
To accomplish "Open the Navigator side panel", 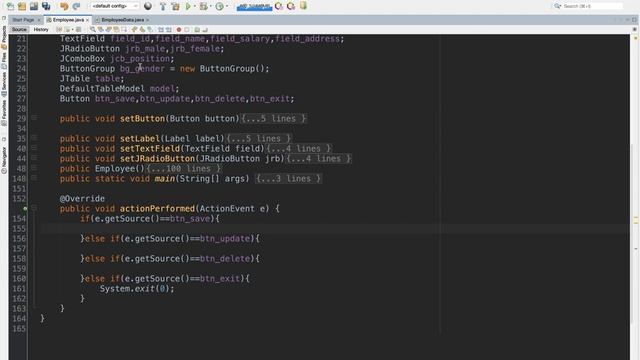I will coord(4,159).
